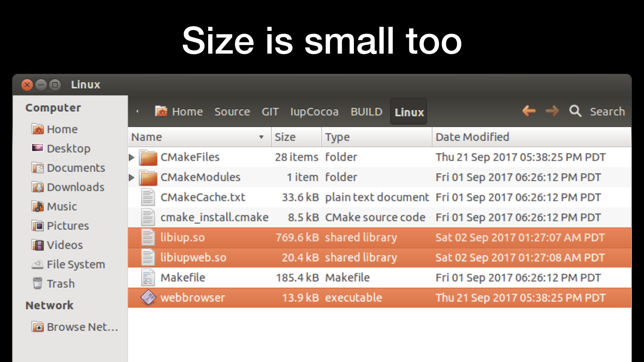Click the forward arrow navigation icon

pos(552,111)
